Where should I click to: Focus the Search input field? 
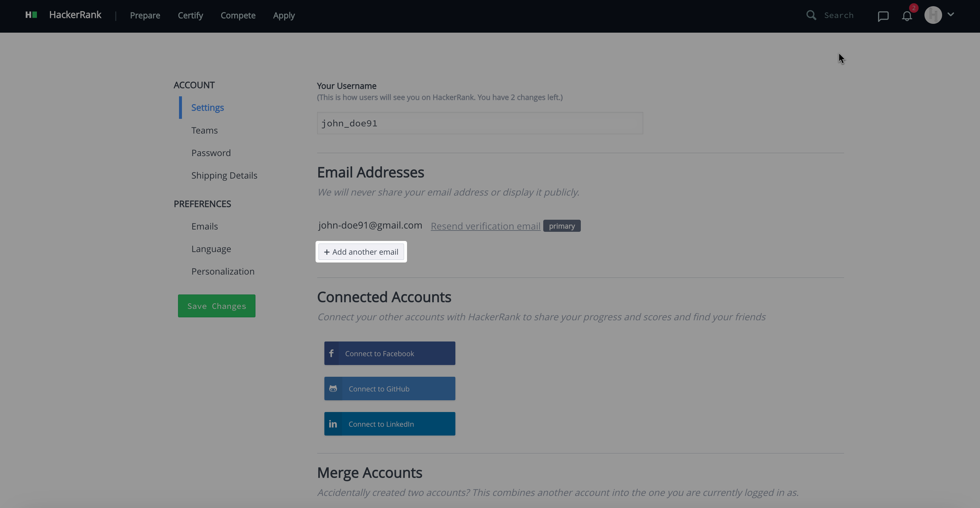[x=839, y=15]
